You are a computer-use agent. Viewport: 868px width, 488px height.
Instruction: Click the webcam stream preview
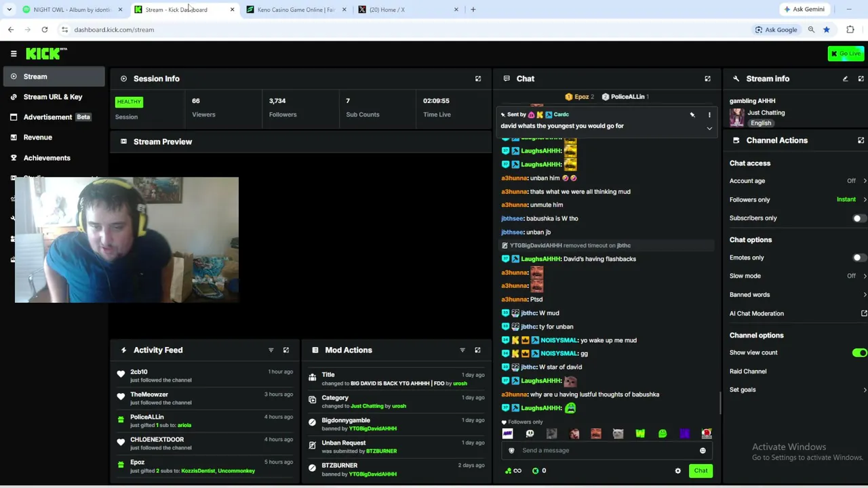click(127, 240)
